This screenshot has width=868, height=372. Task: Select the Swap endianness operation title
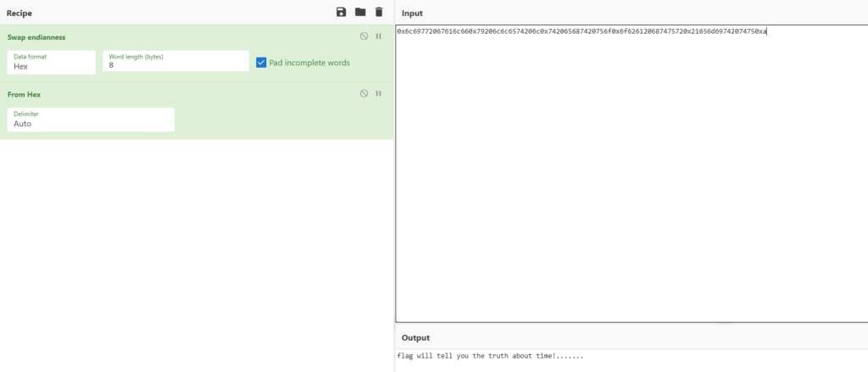pyautogui.click(x=36, y=37)
